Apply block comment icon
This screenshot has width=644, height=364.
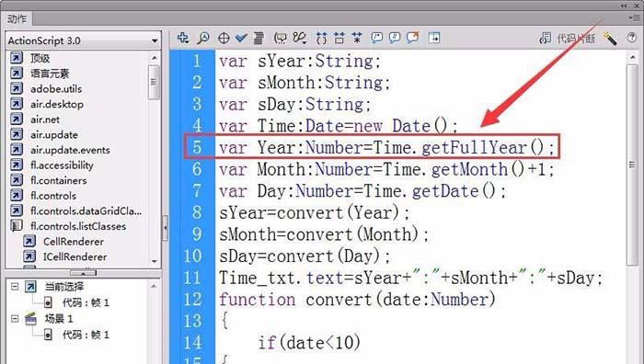coord(376,39)
